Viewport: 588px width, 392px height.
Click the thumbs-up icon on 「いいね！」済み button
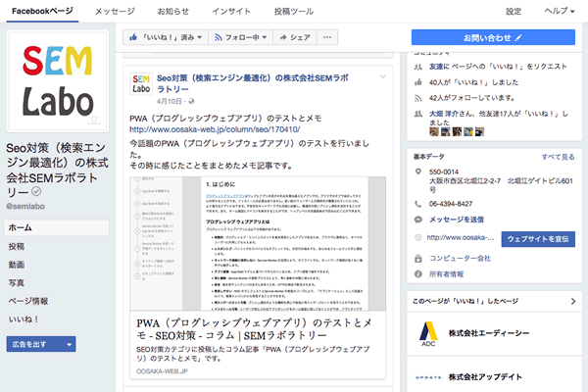133,37
